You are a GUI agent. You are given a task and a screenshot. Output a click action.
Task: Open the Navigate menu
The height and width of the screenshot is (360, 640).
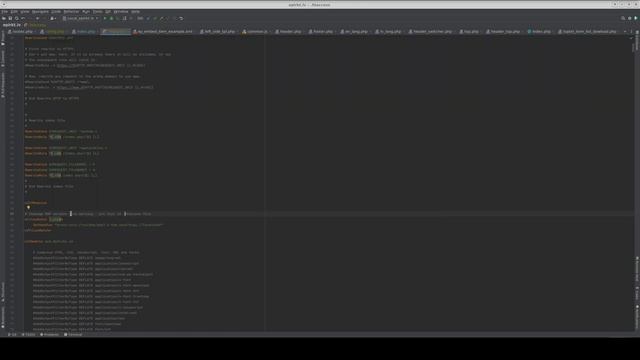(40, 12)
